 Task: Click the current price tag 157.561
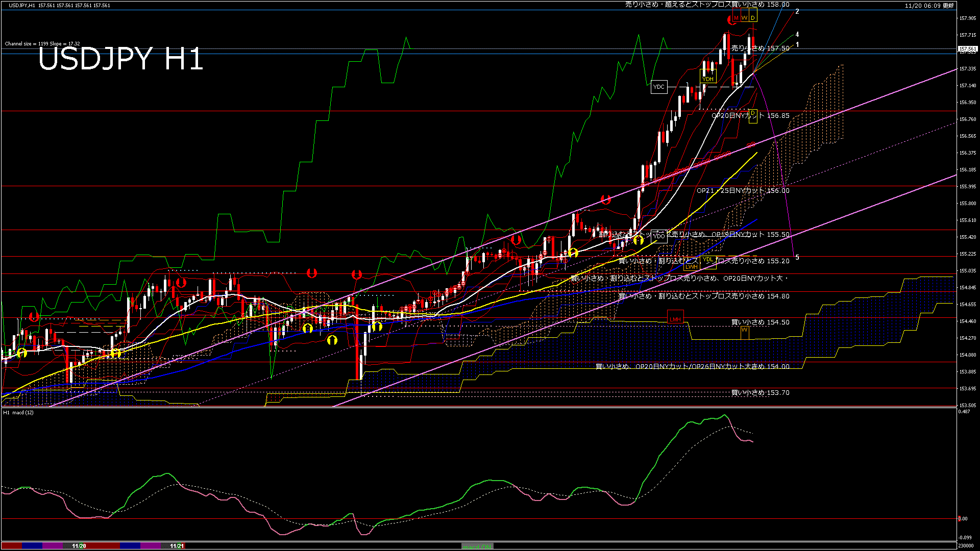(967, 49)
